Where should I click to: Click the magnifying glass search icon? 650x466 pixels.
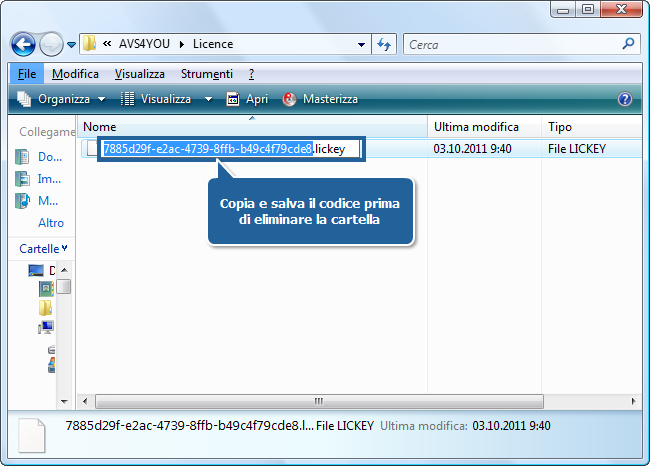click(628, 44)
